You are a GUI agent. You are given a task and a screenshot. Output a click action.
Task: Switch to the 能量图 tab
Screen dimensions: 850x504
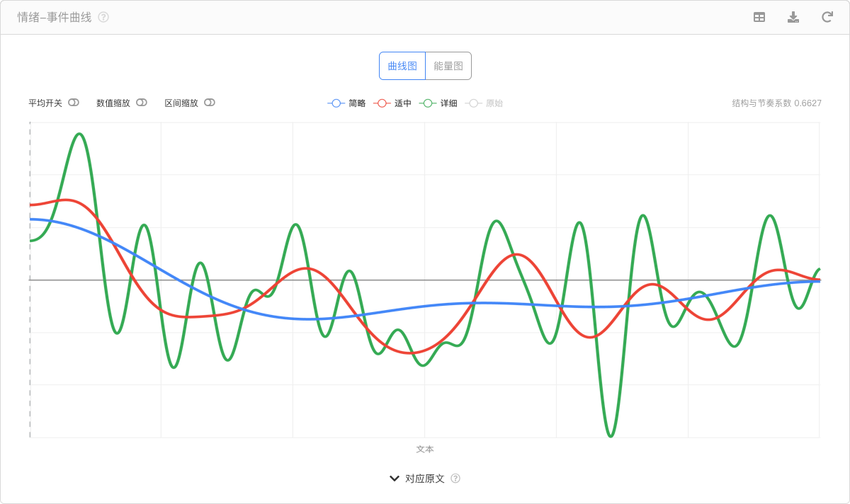448,66
